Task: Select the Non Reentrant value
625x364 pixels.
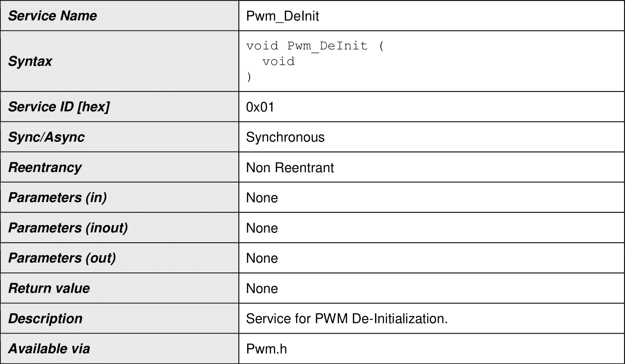Action: (290, 168)
